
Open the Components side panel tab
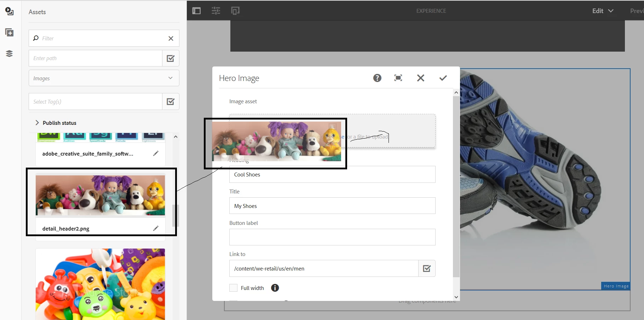coord(9,33)
